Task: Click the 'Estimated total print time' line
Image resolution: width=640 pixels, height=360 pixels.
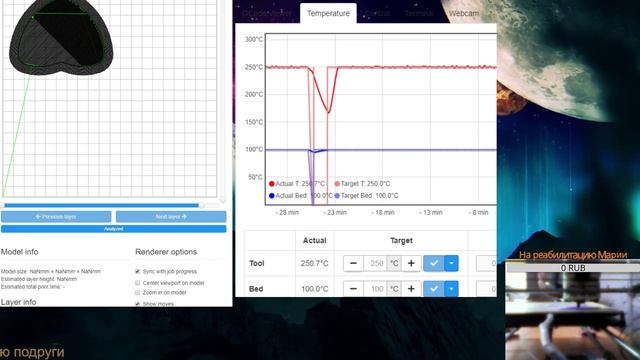Action: click(x=33, y=287)
